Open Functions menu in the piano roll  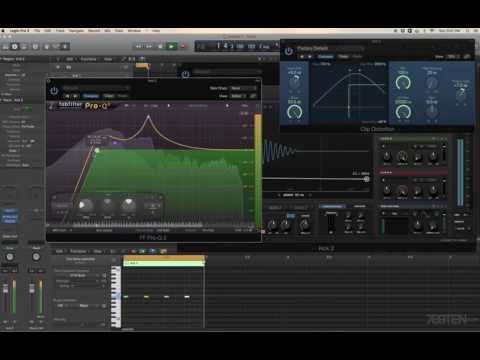[x=78, y=251]
